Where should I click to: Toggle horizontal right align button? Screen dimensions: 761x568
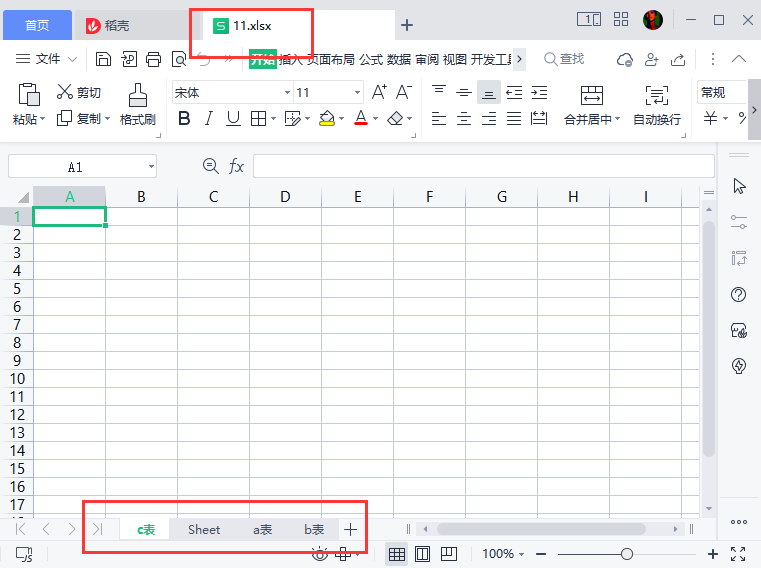[489, 118]
